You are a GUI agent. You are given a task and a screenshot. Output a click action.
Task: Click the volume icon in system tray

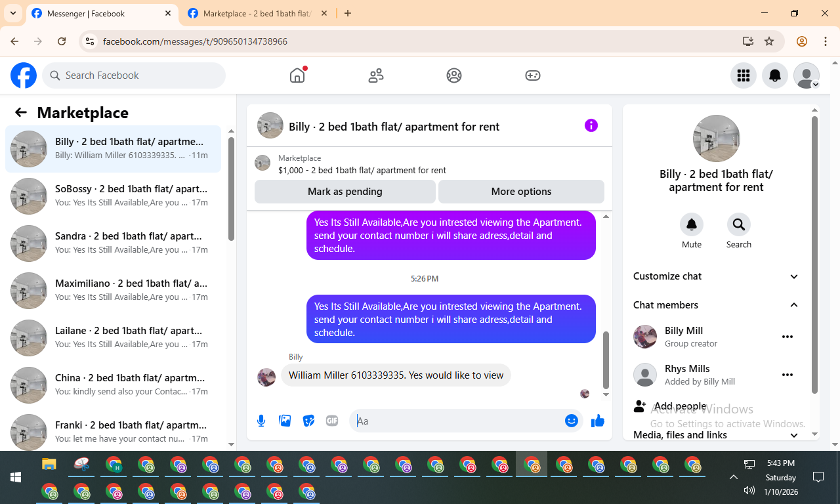[x=749, y=490]
